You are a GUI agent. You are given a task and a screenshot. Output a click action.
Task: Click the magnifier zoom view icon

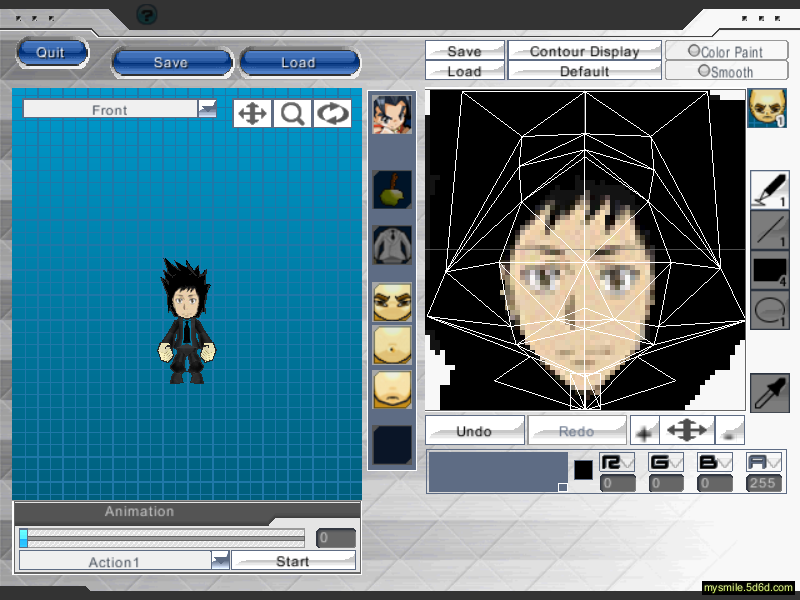point(293,113)
